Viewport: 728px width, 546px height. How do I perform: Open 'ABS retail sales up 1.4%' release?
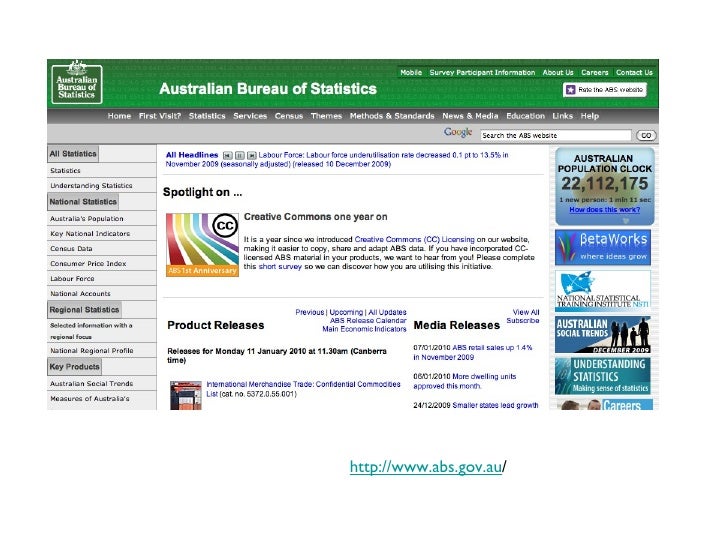[x=473, y=352]
